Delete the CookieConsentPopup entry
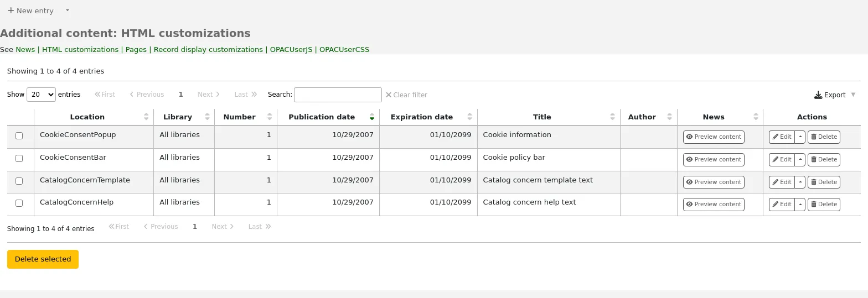868x298 pixels. tap(824, 137)
